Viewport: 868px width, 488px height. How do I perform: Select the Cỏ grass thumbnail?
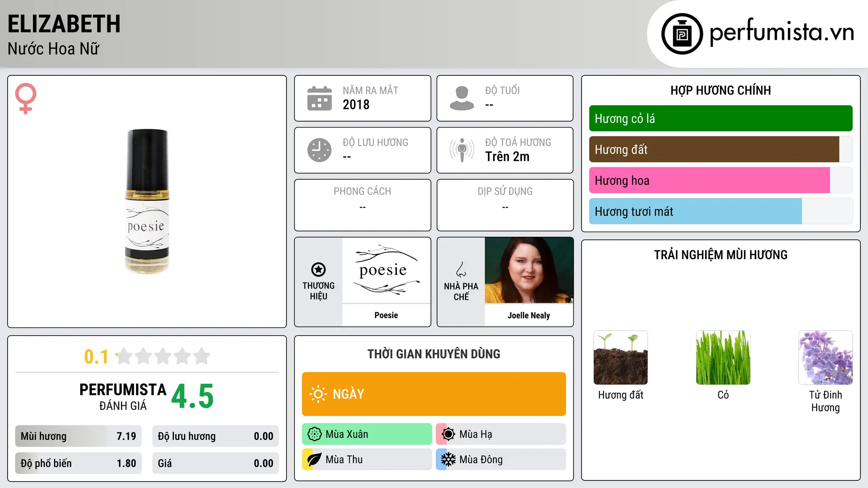723,358
